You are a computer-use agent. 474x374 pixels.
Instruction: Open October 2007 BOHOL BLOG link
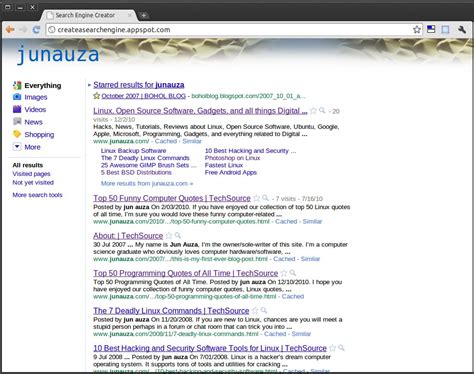pyautogui.click(x=144, y=96)
